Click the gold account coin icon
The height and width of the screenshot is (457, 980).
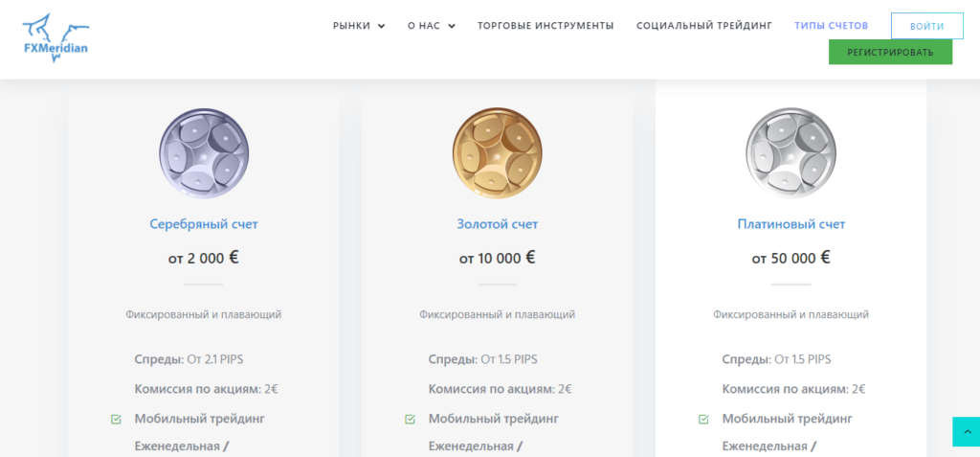(x=497, y=153)
